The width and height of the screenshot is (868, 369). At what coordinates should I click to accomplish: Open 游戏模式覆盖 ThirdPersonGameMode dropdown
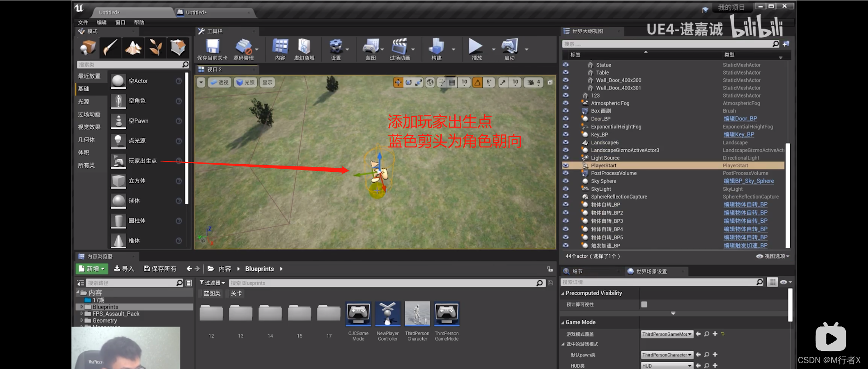[667, 334]
